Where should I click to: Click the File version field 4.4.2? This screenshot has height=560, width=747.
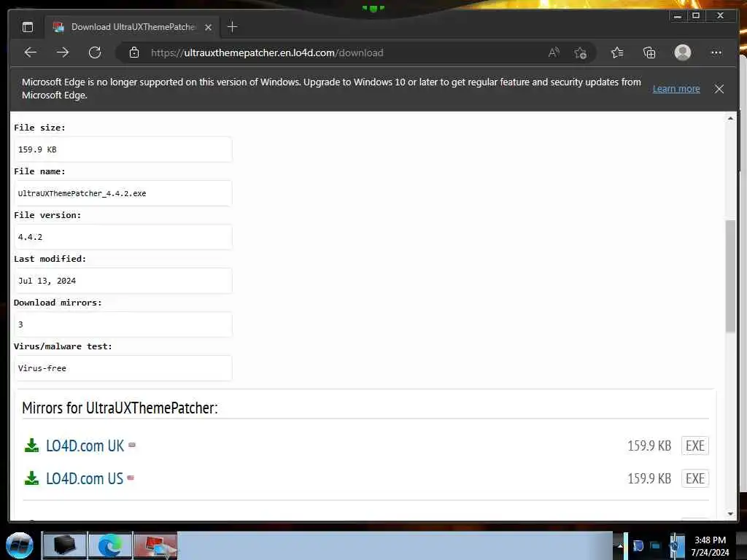[x=123, y=237]
